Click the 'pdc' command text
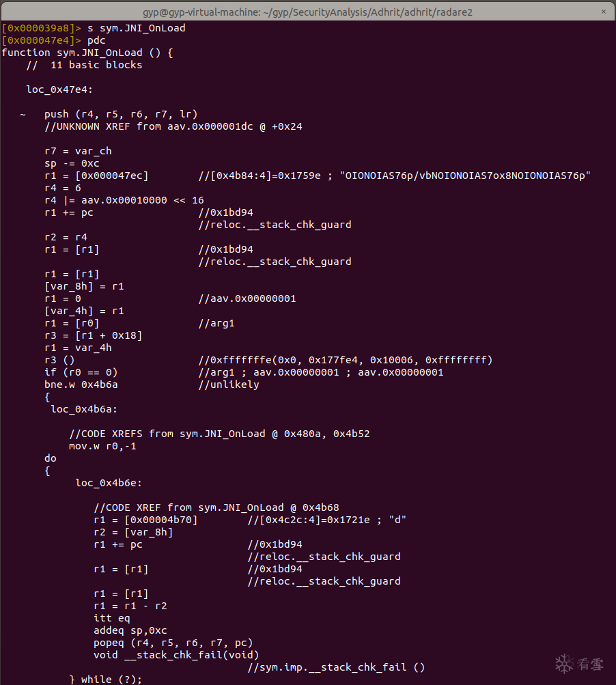The width and height of the screenshot is (616, 685). [97, 40]
